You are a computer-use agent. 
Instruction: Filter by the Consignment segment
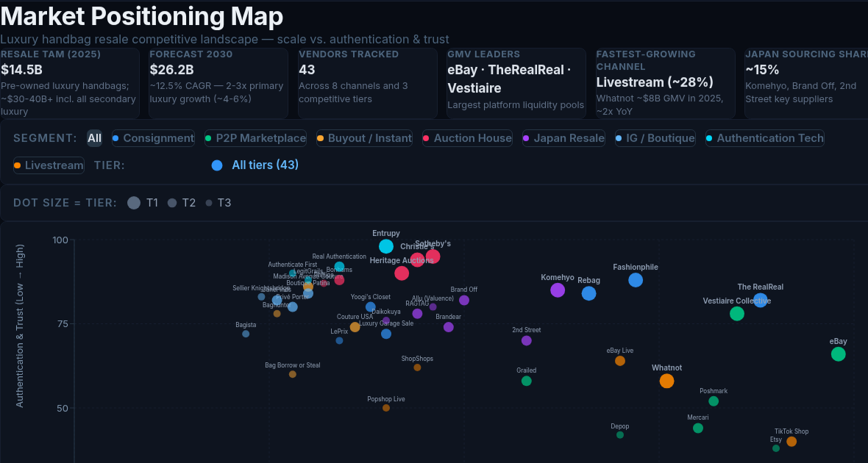[153, 138]
